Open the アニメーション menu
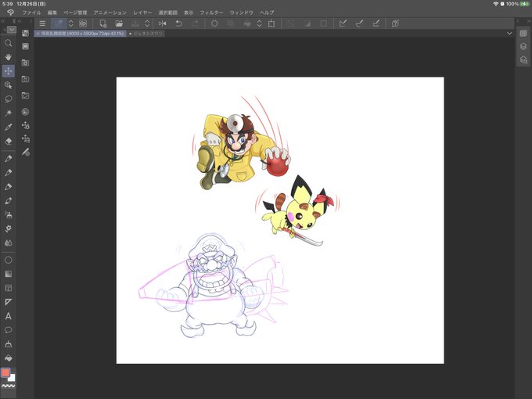532x399 pixels. [110, 13]
